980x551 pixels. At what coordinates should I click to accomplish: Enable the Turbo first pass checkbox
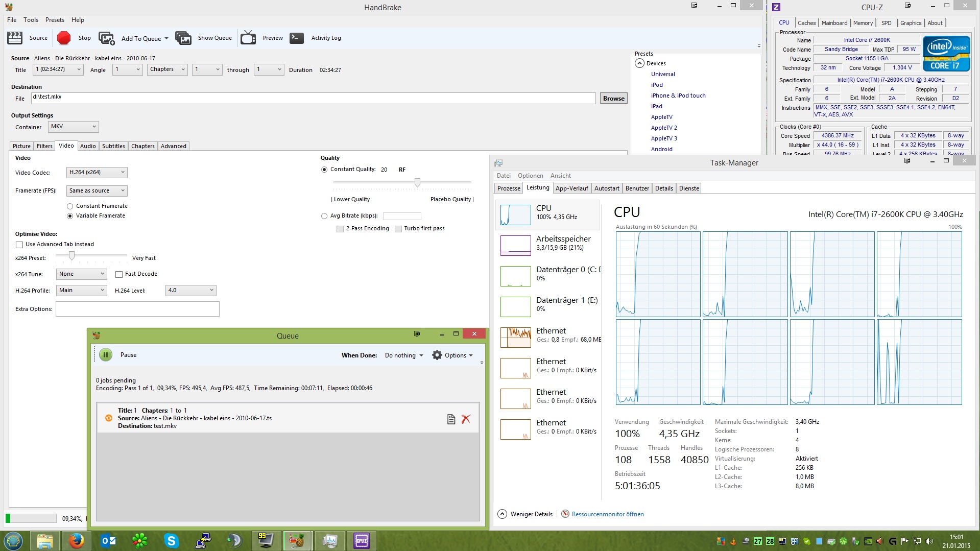398,229
